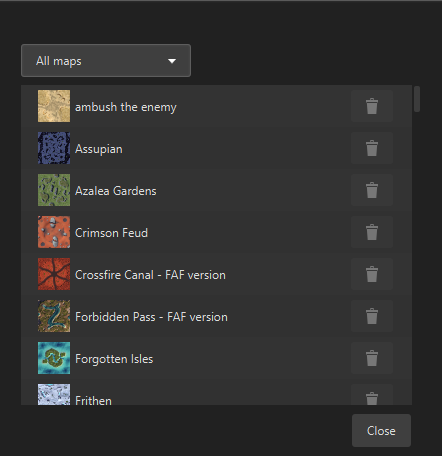Delete the Forgotten Isles map

(372, 358)
